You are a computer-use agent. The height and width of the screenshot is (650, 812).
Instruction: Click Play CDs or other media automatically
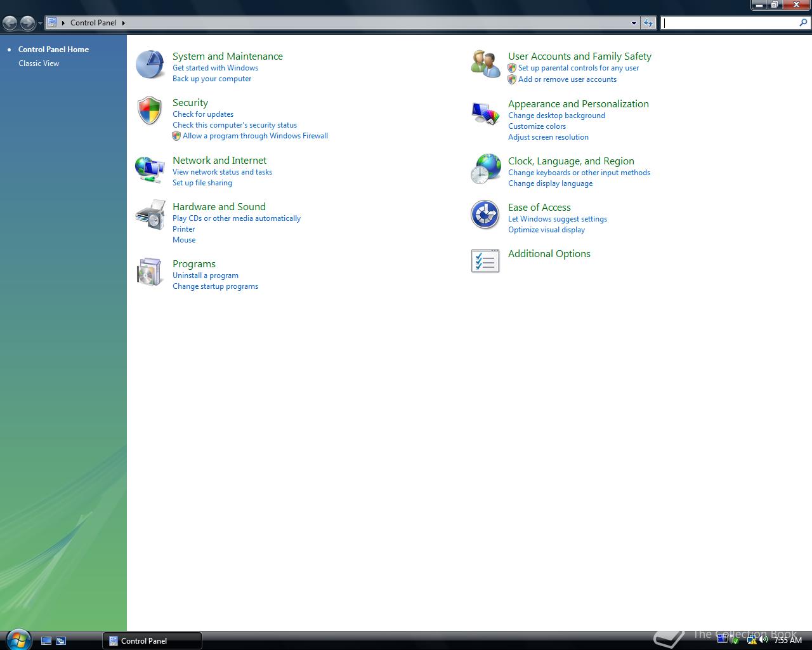pos(237,218)
